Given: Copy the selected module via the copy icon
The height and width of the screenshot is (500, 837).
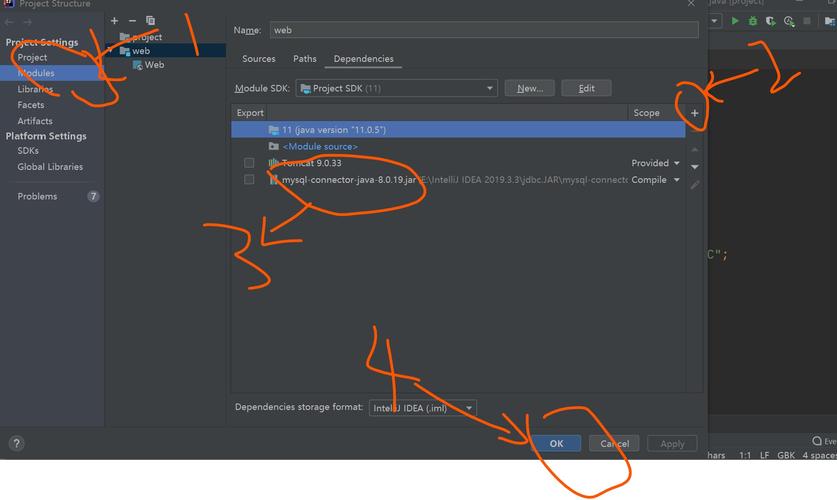Looking at the screenshot, I should click(151, 21).
